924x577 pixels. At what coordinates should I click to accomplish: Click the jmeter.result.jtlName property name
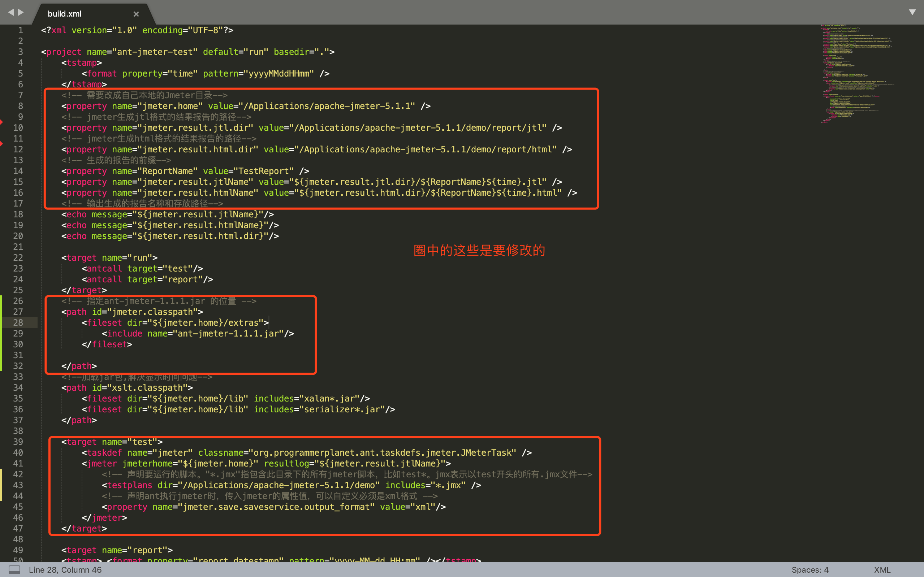click(198, 182)
